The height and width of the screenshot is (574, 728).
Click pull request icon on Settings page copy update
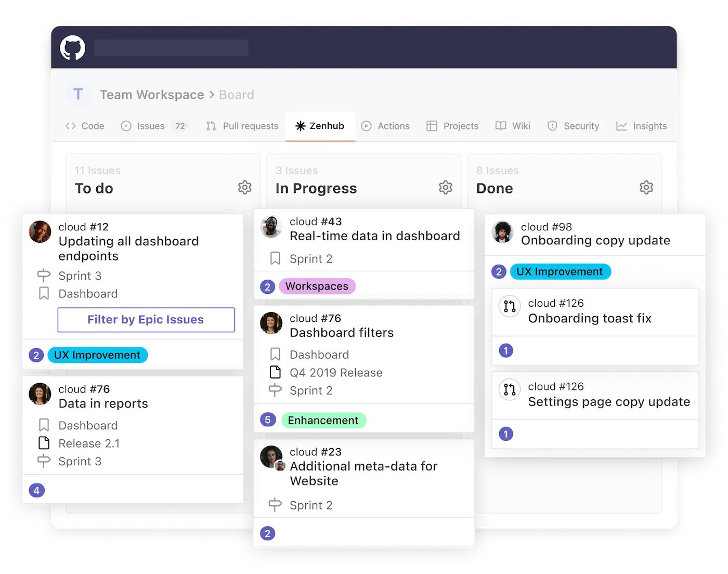510,389
